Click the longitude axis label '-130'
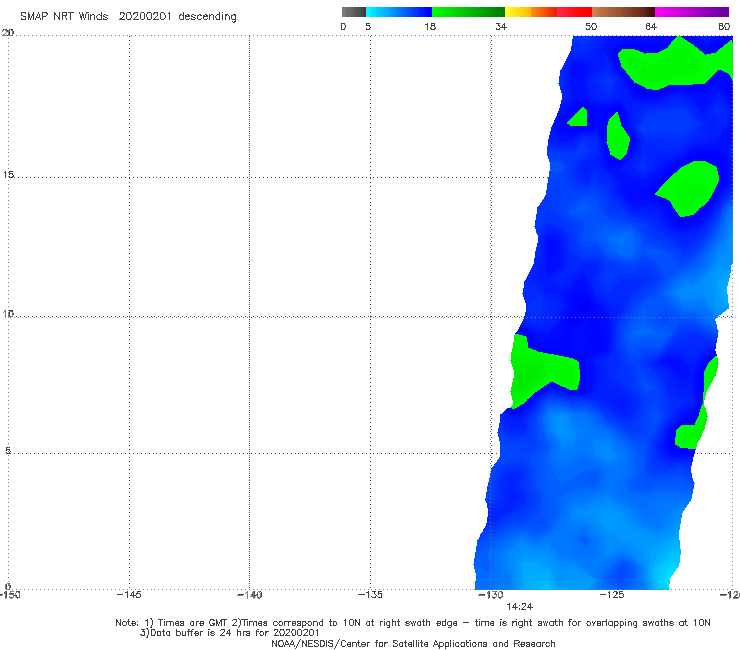 click(x=491, y=595)
